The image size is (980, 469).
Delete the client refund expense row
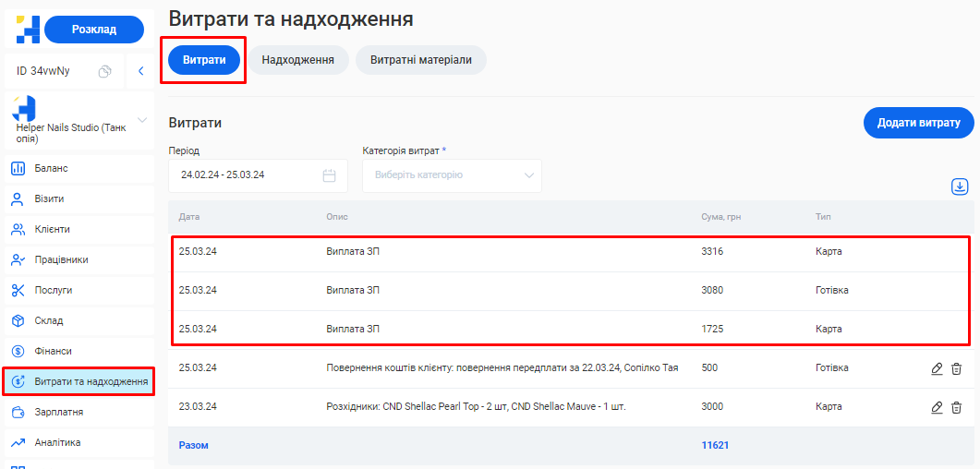coord(957,368)
